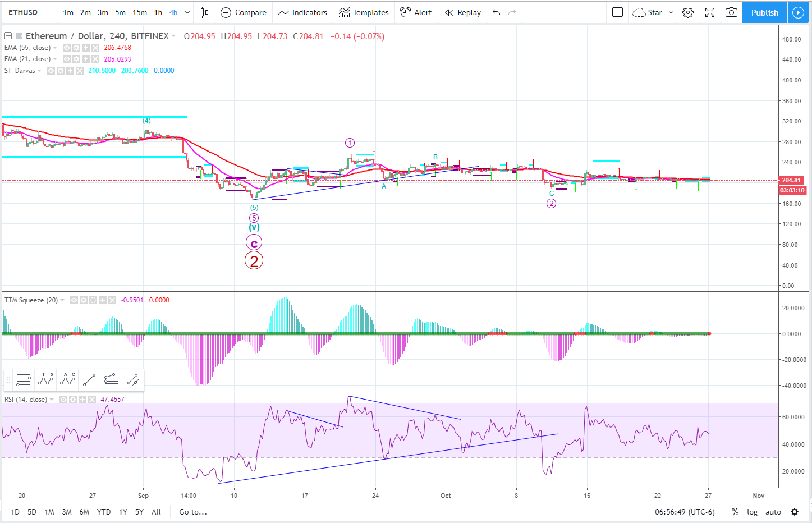Select the 4h timeframe
The height and width of the screenshot is (523, 812).
[x=173, y=12]
